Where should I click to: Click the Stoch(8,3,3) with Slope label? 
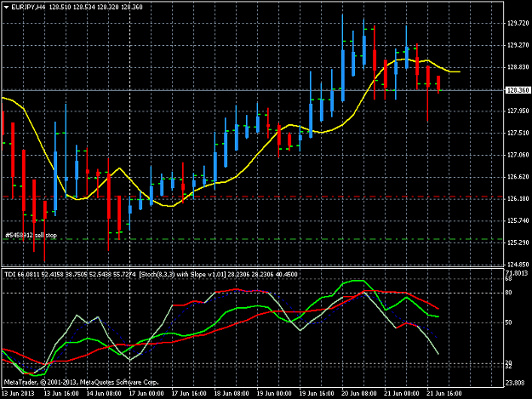coord(182,274)
